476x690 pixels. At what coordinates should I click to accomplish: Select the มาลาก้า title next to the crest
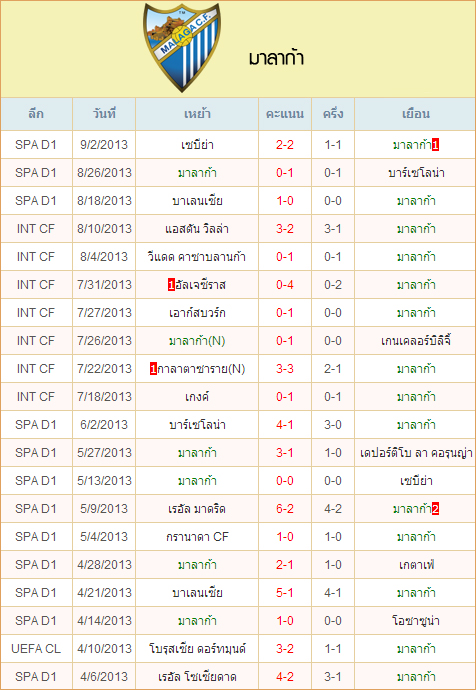click(x=276, y=58)
